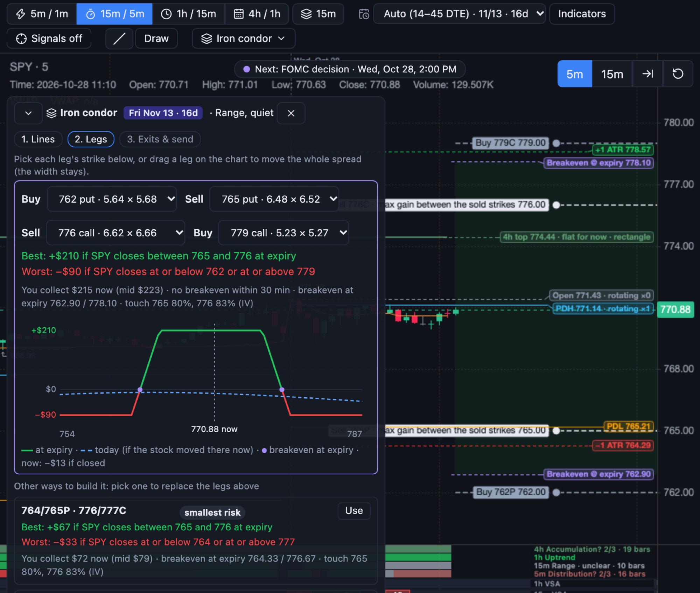Close the Iron condor panel
Screen dimensions: 700x593
point(291,113)
